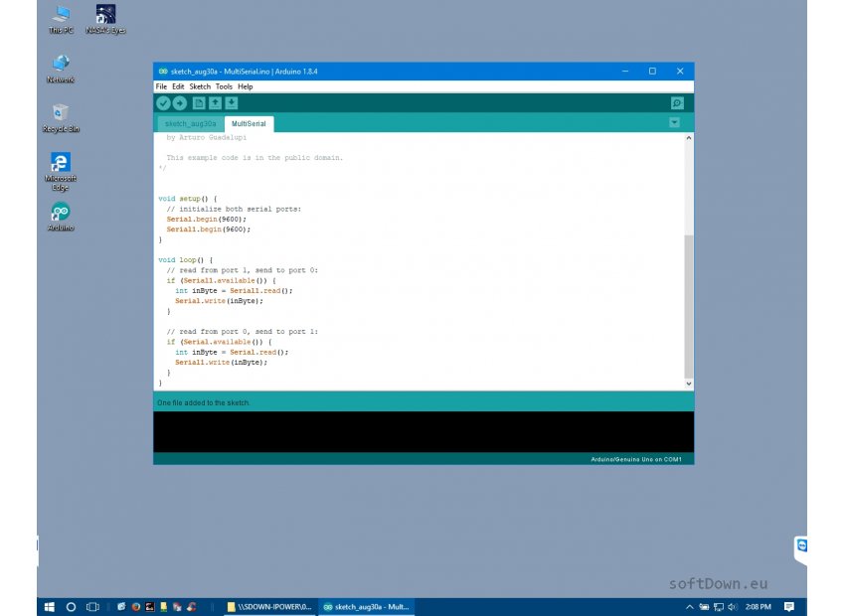Click the 'Serial.write(inByte);' line
This screenshot has width=845, height=616.
coord(219,301)
